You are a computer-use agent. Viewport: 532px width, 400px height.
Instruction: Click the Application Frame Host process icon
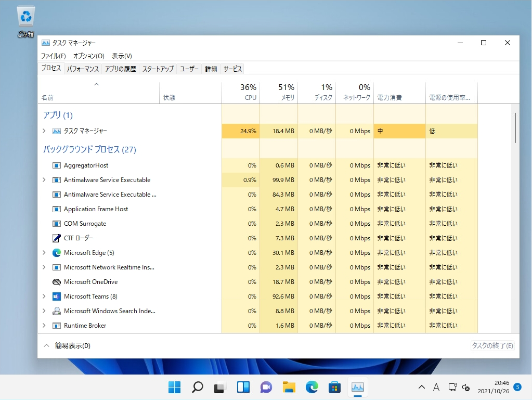(x=56, y=209)
